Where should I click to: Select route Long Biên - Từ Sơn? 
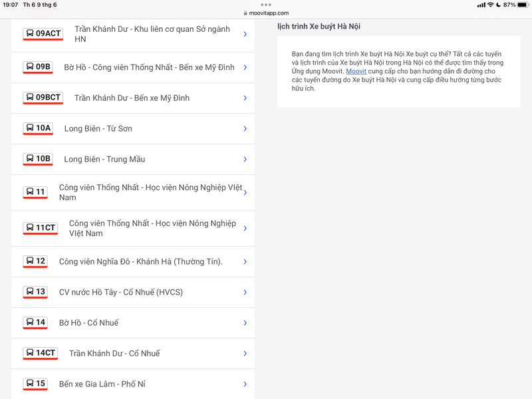tap(98, 128)
